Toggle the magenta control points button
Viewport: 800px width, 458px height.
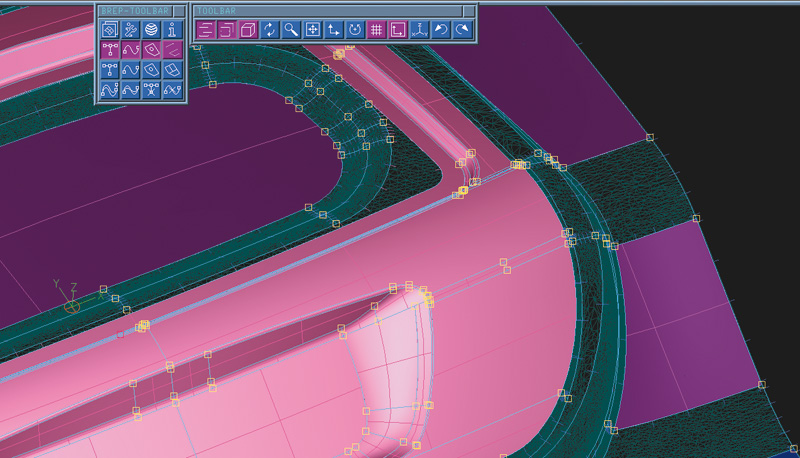109,50
